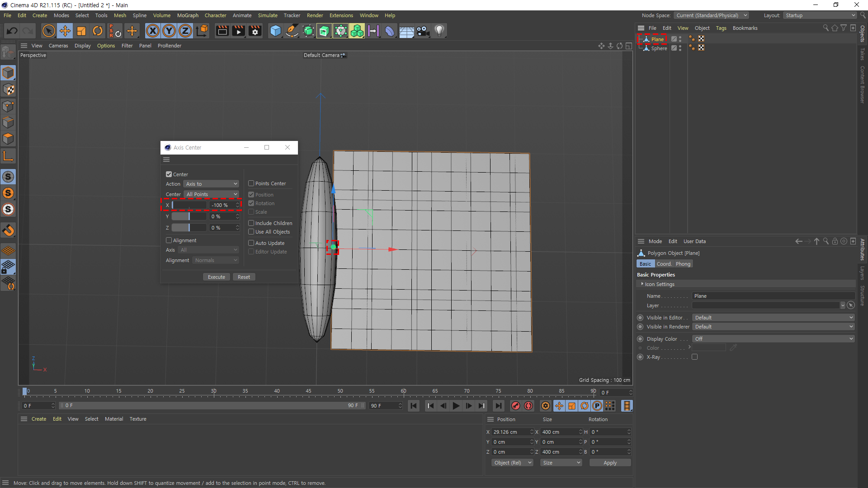Screen dimensions: 868x488
Task: Open Edit Render Settings
Action: tap(255, 31)
